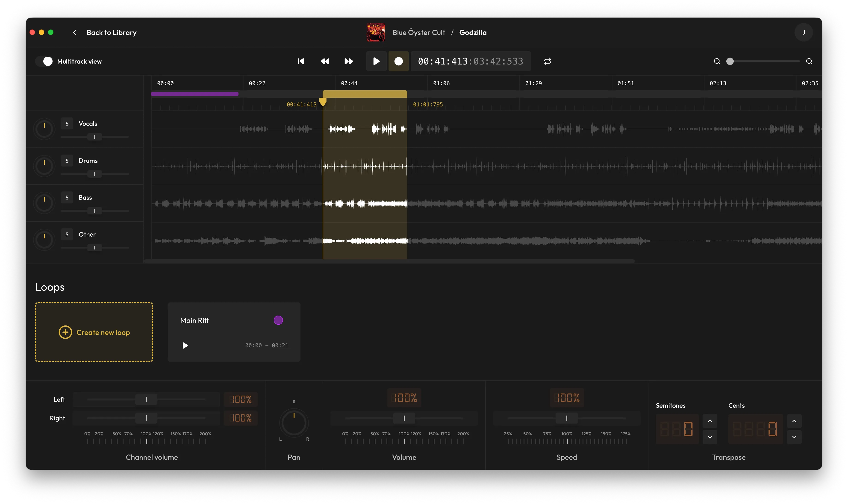
Task: Click the Left channel 100% readout
Action: [241, 399]
